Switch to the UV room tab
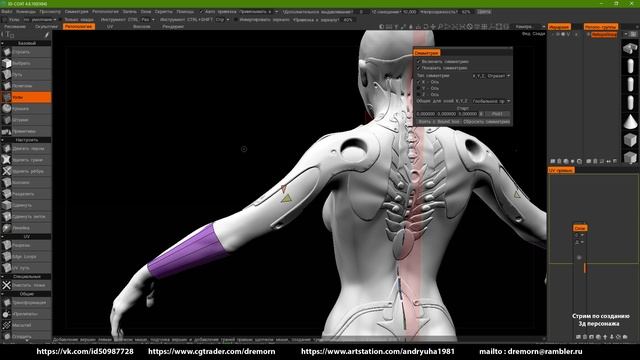The image size is (640, 360). [110, 27]
